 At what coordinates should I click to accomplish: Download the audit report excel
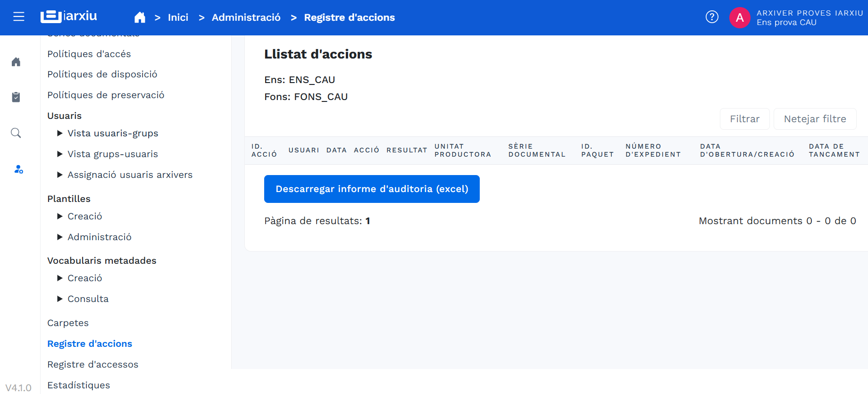(x=372, y=189)
